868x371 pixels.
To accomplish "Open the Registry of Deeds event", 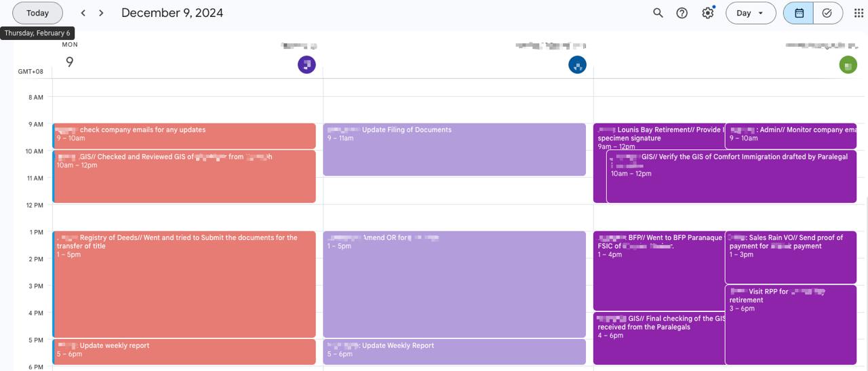I will pyautogui.click(x=184, y=285).
